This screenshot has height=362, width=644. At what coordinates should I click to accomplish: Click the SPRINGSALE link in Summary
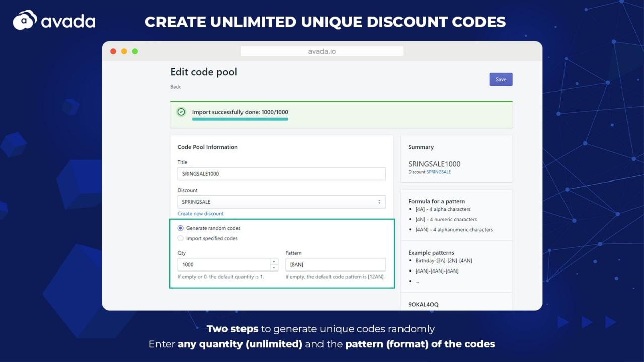click(x=439, y=172)
